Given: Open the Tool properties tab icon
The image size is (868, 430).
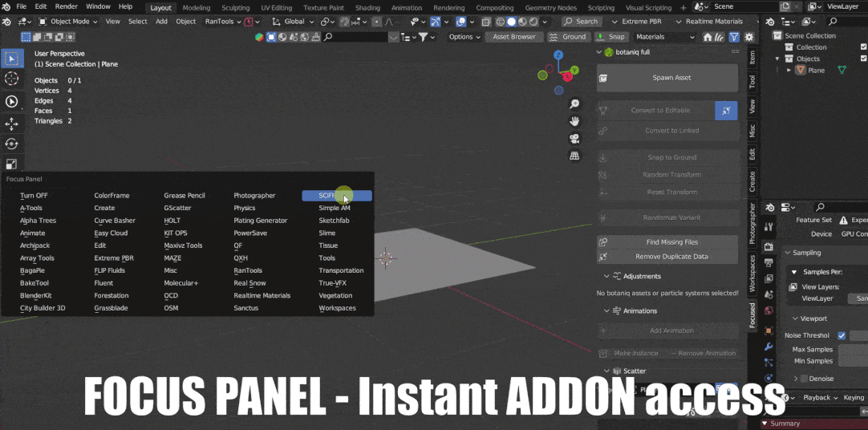Looking at the screenshot, I should coord(769,227).
